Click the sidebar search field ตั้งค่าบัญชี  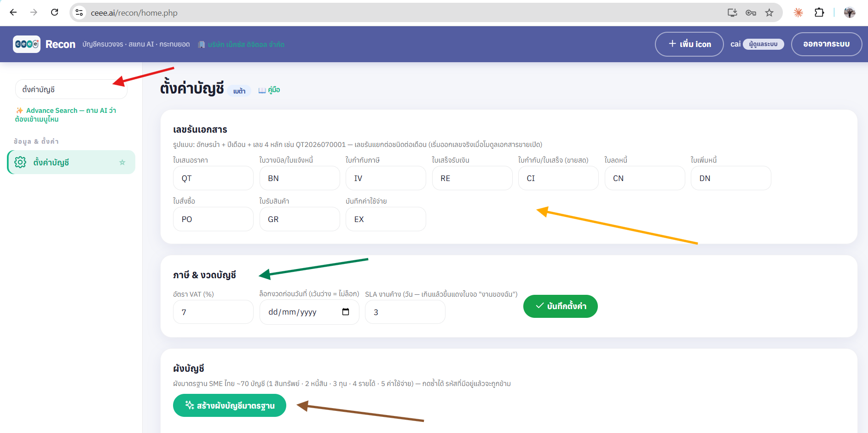(71, 89)
